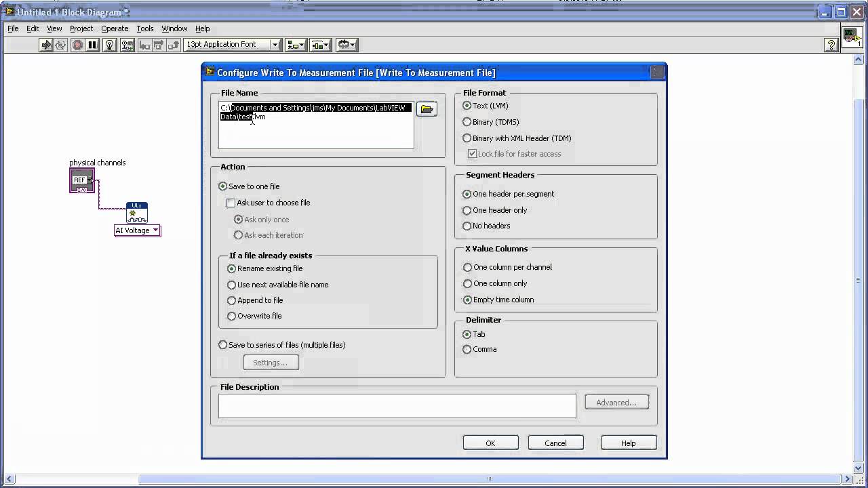The image size is (868, 488).
Task: Click OK to confirm configuration
Action: (x=490, y=443)
